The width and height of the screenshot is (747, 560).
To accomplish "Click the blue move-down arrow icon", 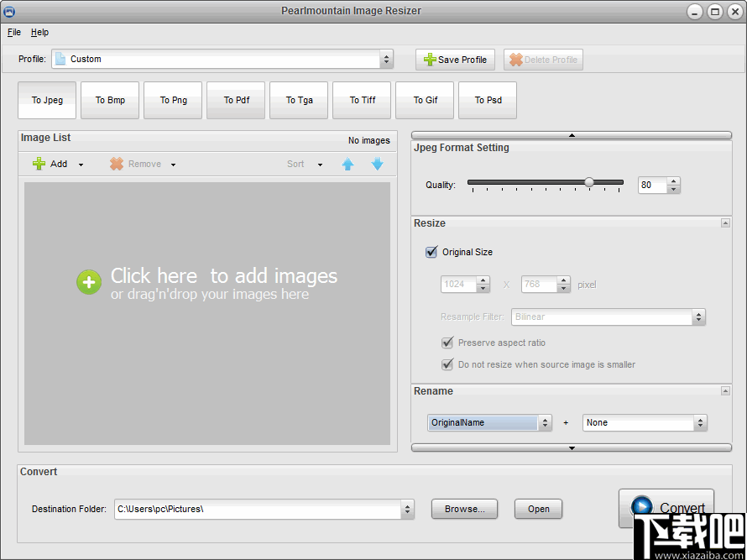I will (x=377, y=164).
